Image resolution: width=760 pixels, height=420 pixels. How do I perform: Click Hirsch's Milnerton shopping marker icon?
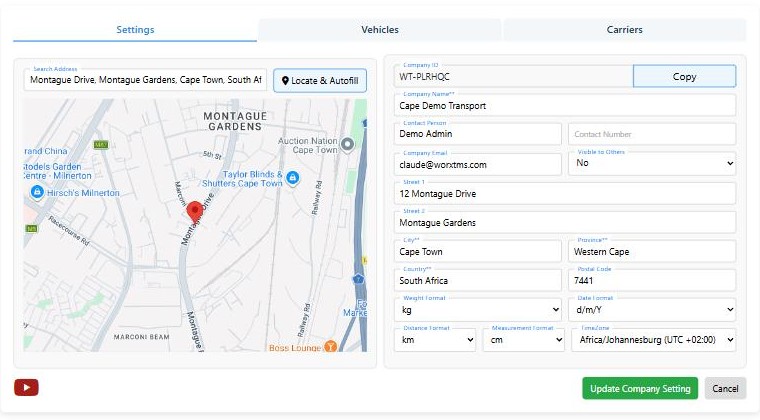coord(37,192)
